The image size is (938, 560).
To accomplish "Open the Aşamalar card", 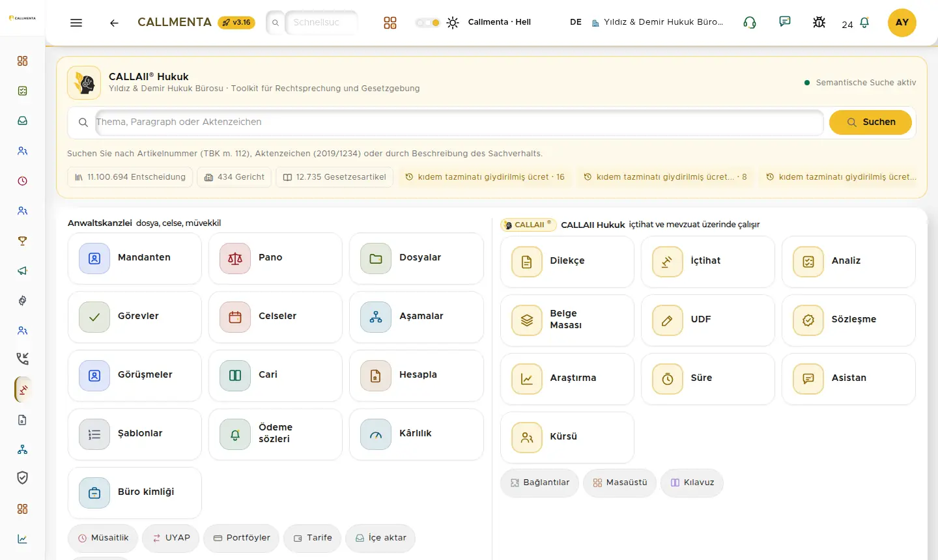I will (x=416, y=317).
